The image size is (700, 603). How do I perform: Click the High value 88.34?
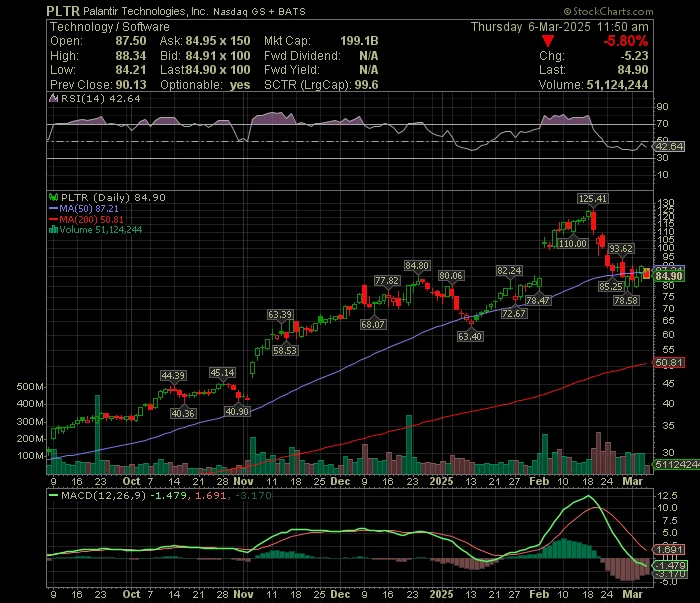(131, 56)
